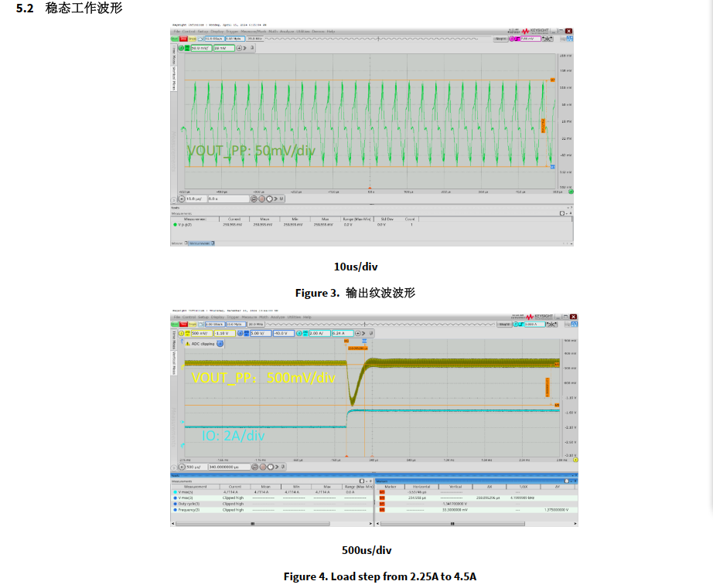Toggle the channel beside the 2.00 A/ field
The height and width of the screenshot is (588, 713).
(x=299, y=334)
